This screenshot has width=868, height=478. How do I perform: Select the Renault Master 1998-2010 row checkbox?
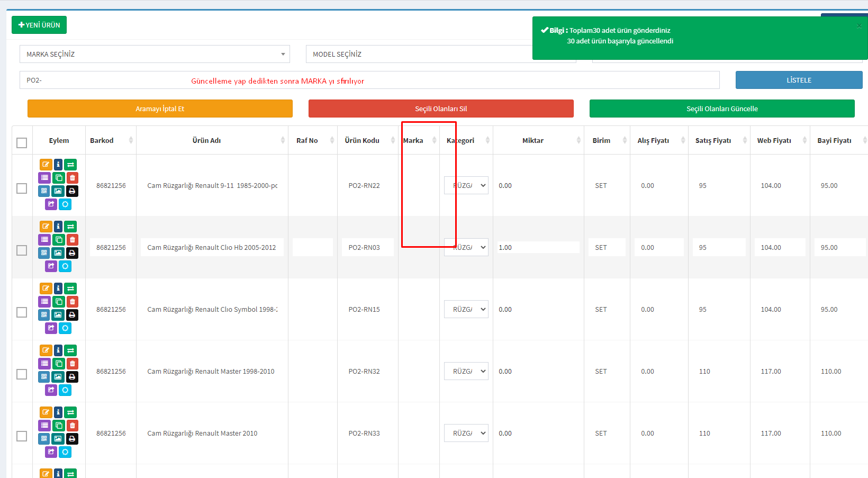(22, 374)
